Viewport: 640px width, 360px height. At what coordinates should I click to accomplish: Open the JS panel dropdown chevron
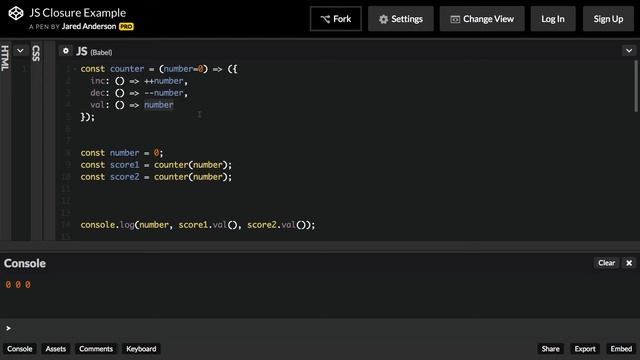point(629,51)
